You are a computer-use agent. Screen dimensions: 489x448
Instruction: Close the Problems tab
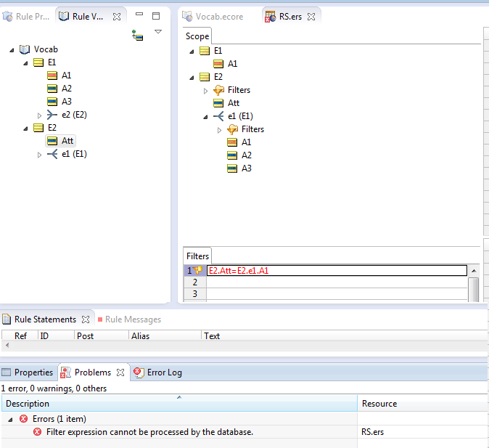click(x=120, y=372)
